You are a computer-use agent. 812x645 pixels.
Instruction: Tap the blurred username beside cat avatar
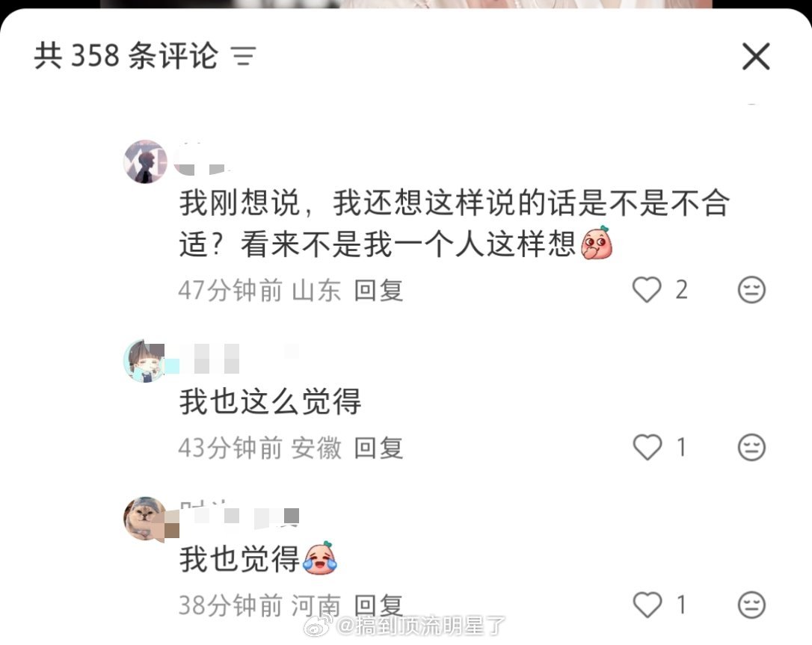tap(239, 515)
